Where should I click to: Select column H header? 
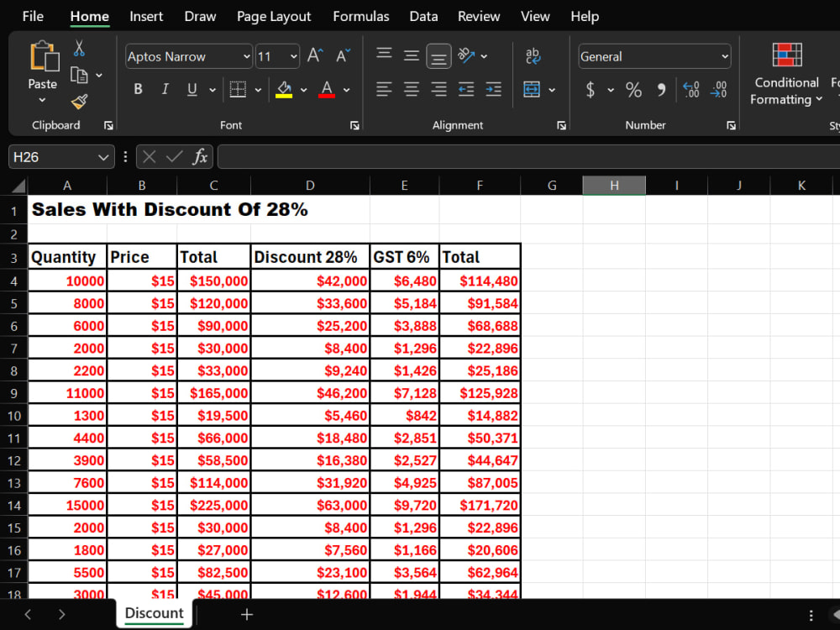[614, 186]
